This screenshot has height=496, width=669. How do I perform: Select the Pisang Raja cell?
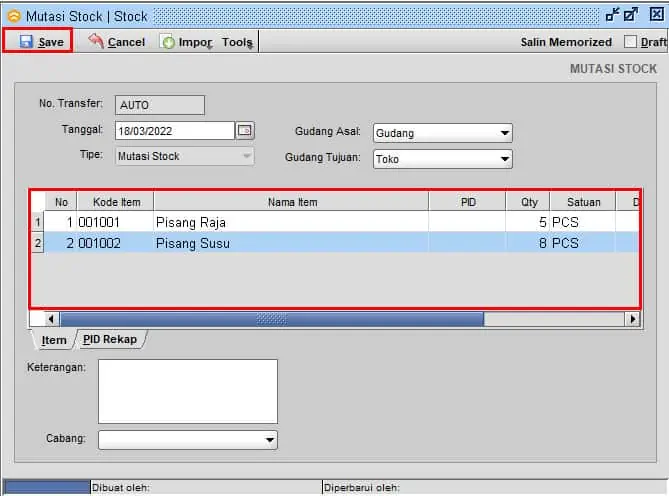(291, 222)
